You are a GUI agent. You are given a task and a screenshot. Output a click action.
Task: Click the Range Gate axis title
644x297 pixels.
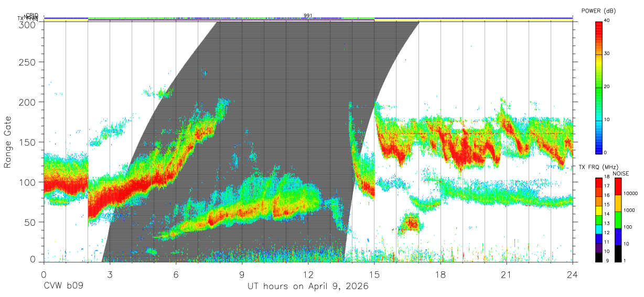coord(8,142)
